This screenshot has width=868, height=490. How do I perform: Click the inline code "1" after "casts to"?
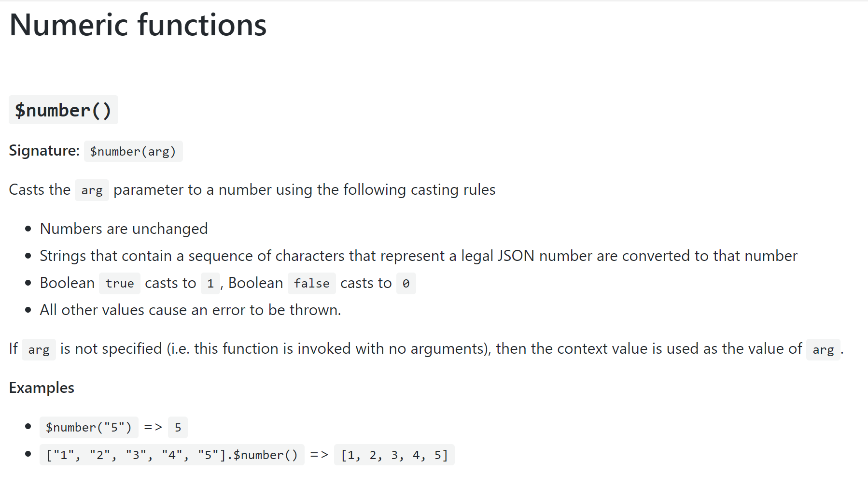click(210, 284)
